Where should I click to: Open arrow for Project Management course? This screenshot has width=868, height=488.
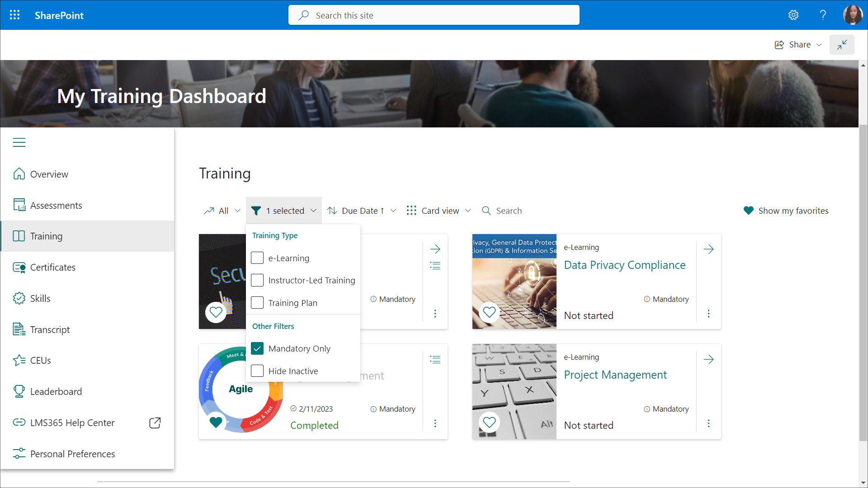(x=708, y=360)
